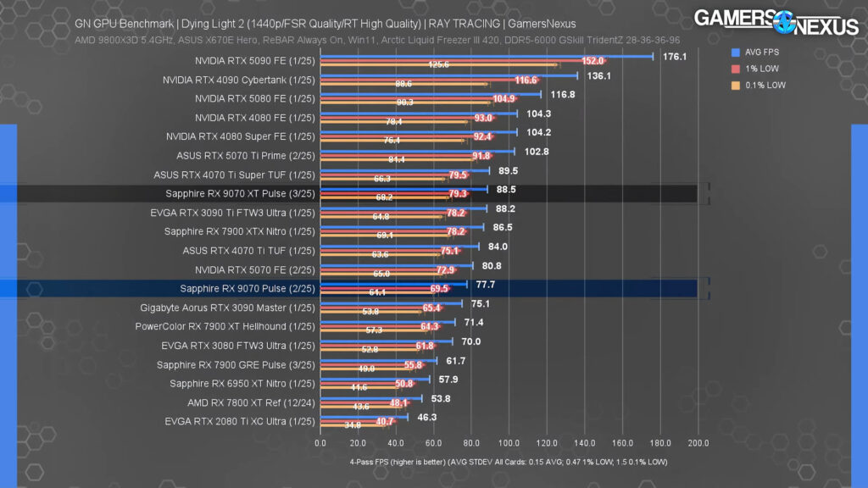Select the '1% LOW' legend label
This screenshot has height=488, width=868.
point(762,69)
